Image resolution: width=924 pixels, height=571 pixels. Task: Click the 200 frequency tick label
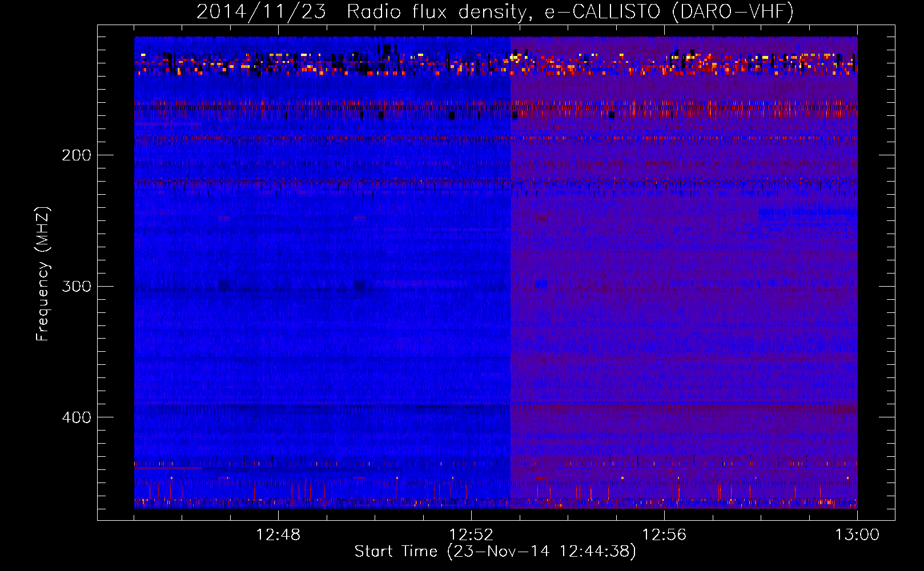[77, 155]
